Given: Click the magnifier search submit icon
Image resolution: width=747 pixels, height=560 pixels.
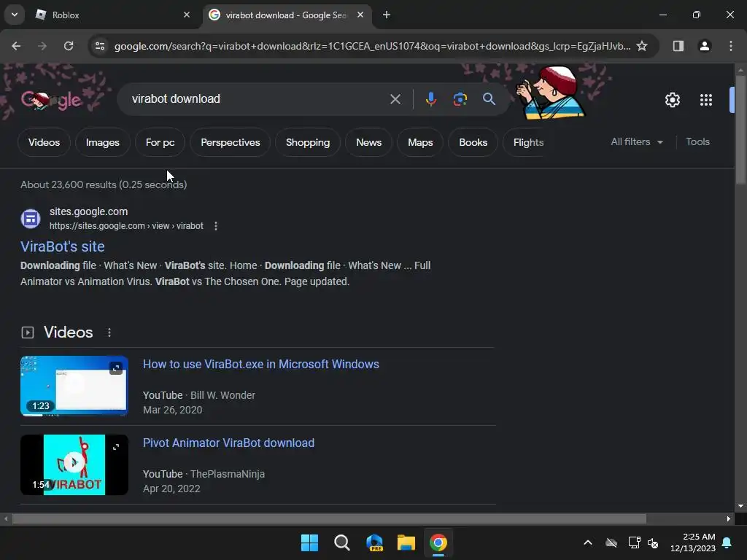Looking at the screenshot, I should coord(489,99).
